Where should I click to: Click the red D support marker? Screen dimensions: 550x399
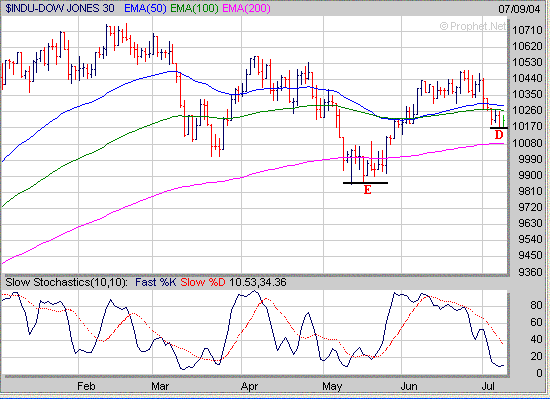tap(498, 135)
